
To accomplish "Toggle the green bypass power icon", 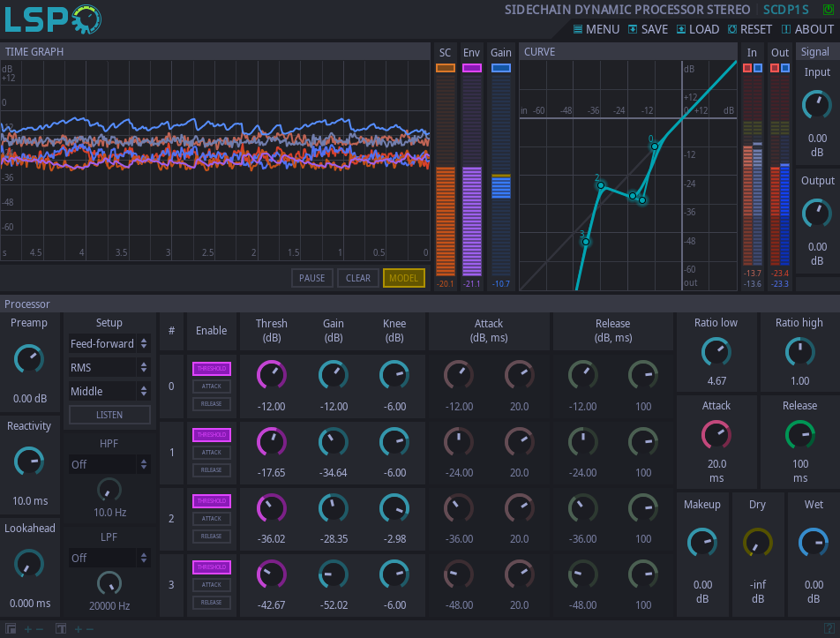I will (828, 10).
